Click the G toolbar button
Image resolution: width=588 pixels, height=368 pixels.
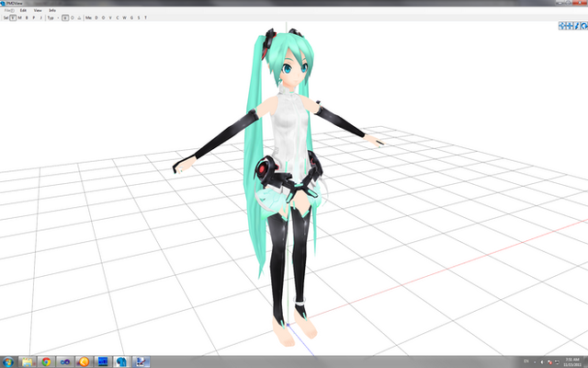(131, 17)
